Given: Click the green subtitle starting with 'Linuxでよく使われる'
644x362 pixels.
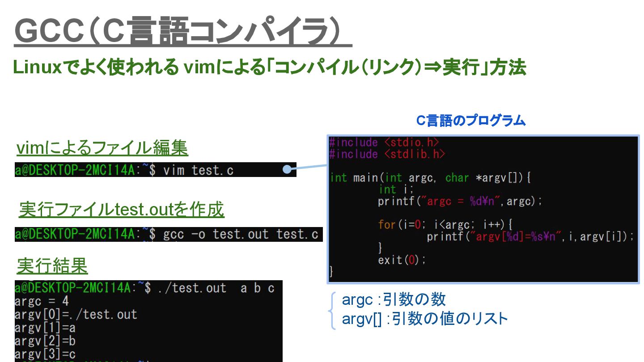Looking at the screenshot, I should 270,68.
